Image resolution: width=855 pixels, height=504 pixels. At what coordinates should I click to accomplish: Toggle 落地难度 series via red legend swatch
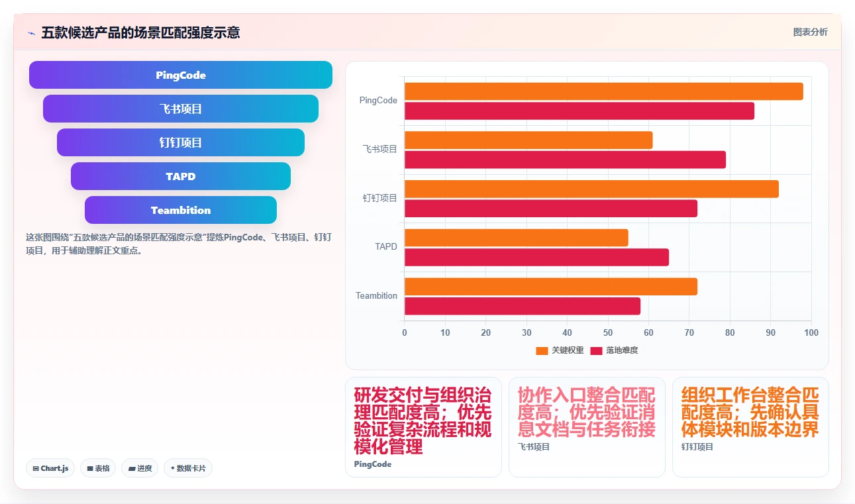point(597,350)
